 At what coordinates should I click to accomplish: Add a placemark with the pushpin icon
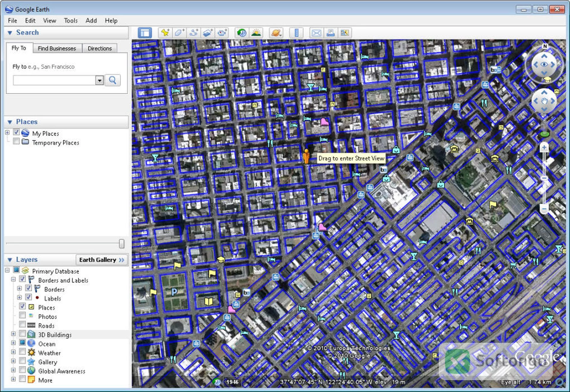point(165,33)
